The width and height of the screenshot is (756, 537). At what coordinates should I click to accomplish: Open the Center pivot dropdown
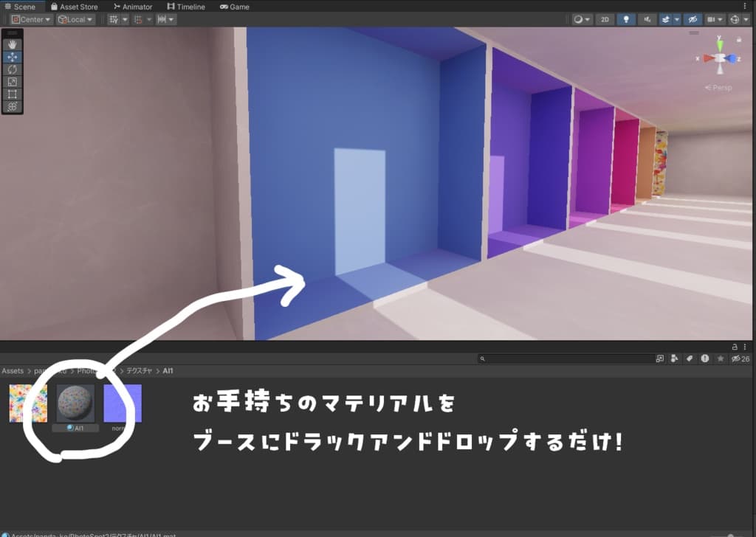coord(30,19)
